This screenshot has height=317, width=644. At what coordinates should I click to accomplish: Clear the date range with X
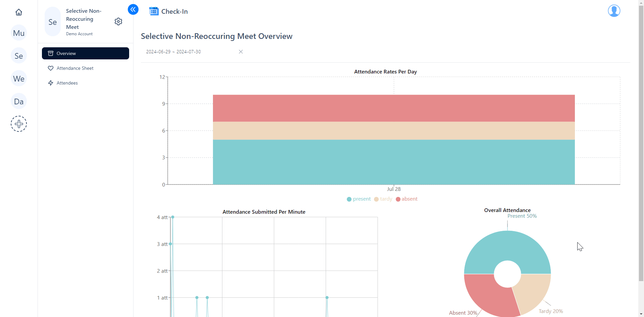point(241,52)
